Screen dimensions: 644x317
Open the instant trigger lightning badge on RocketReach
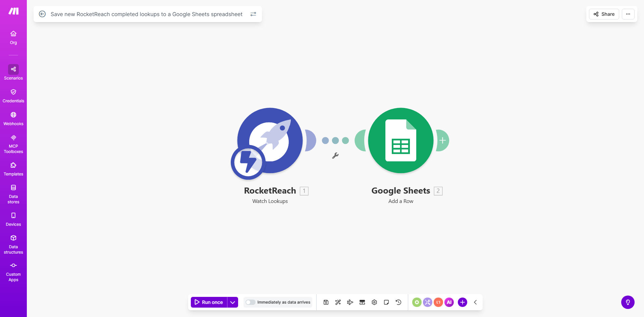point(248,162)
